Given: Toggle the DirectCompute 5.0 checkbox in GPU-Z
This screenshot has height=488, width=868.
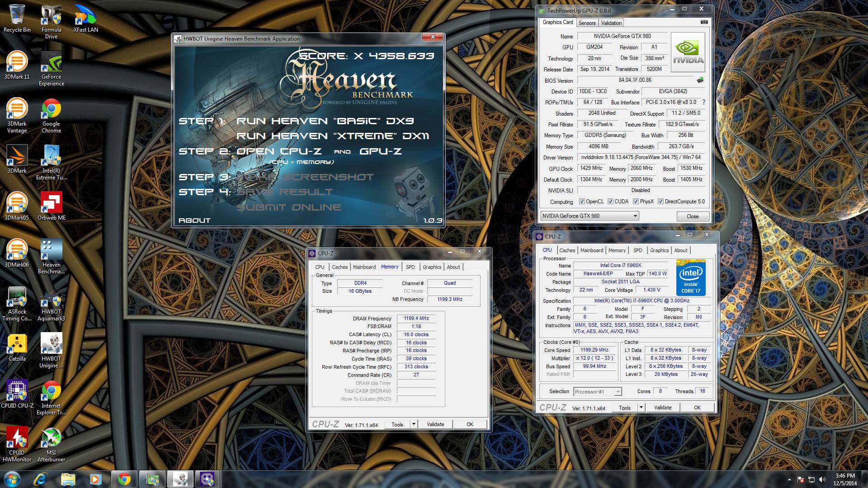Looking at the screenshot, I should pos(660,202).
